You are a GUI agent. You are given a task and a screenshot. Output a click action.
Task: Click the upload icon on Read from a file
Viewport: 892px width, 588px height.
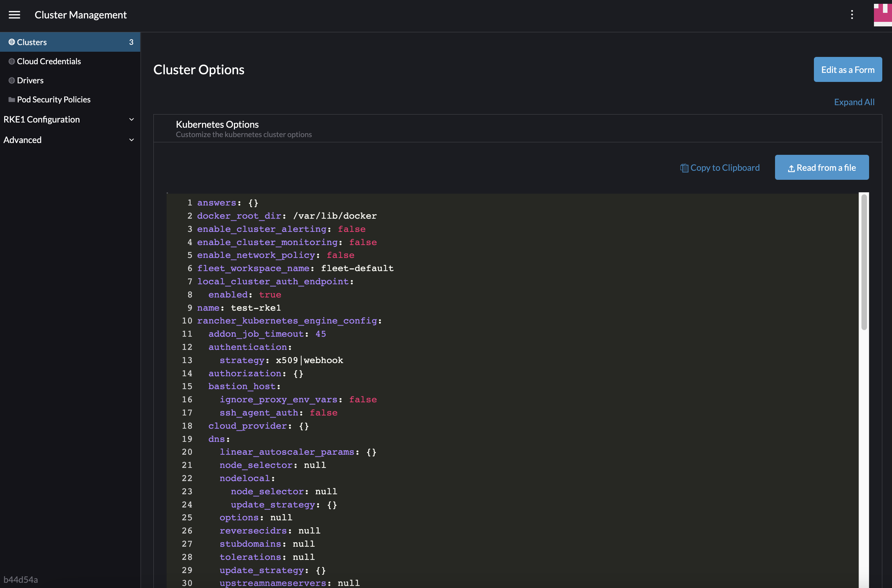pyautogui.click(x=791, y=168)
